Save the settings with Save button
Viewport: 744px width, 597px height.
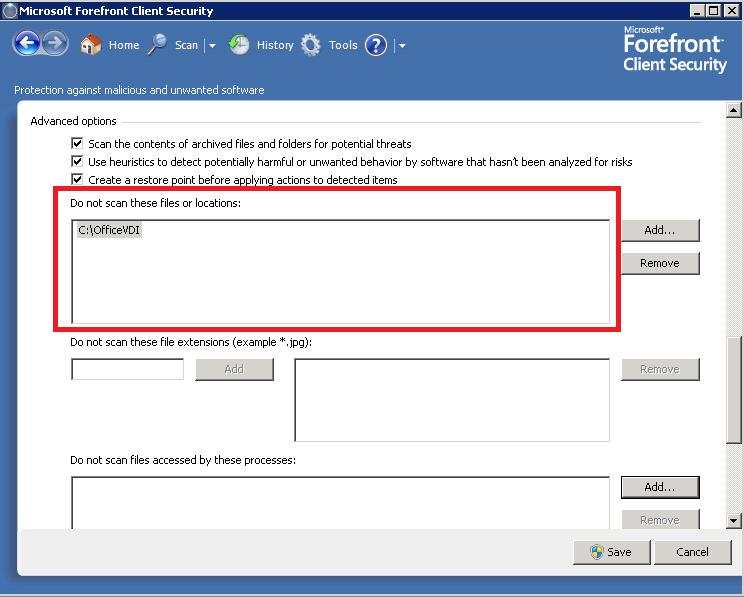(x=612, y=552)
